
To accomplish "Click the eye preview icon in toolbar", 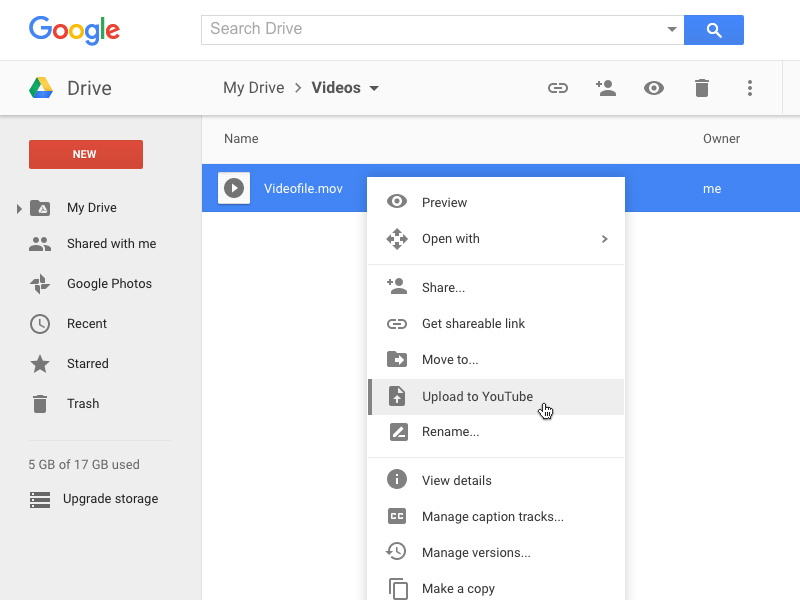I will click(x=654, y=88).
